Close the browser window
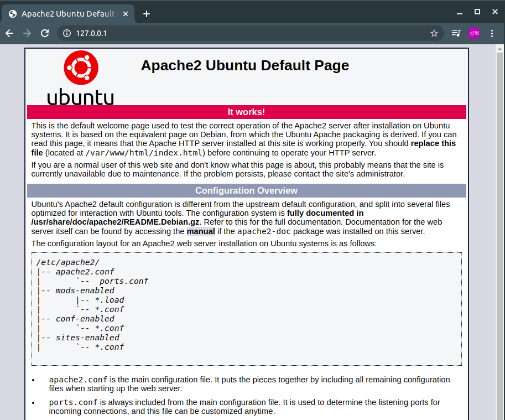 tap(495, 12)
